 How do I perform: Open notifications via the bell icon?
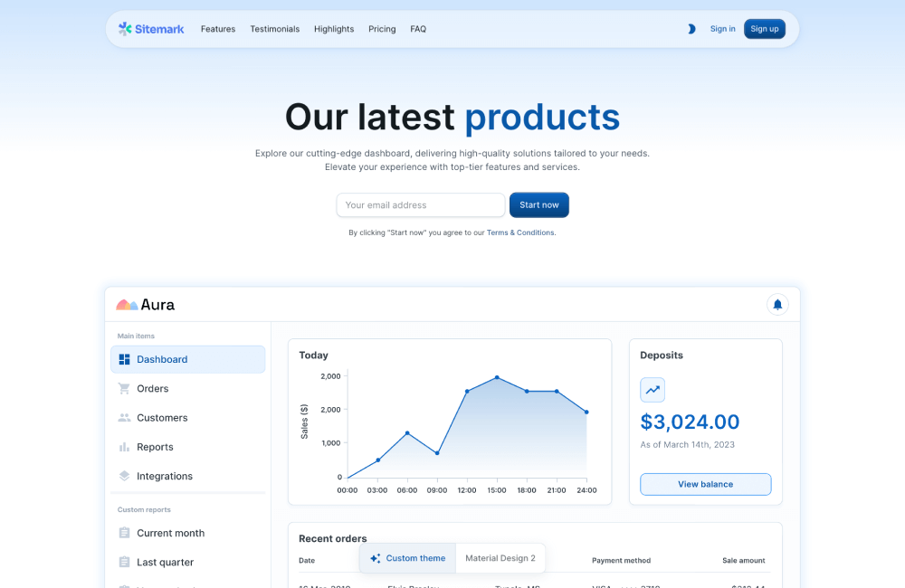coord(777,305)
